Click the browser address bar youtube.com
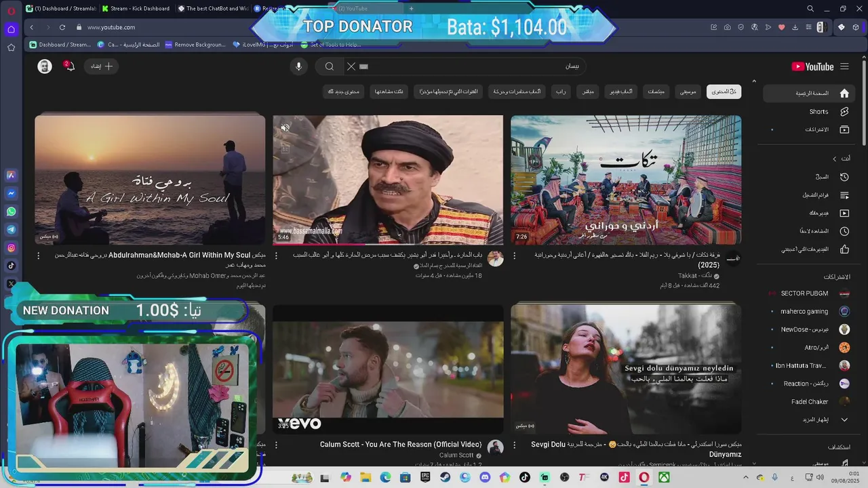868x488 pixels. coord(111,27)
